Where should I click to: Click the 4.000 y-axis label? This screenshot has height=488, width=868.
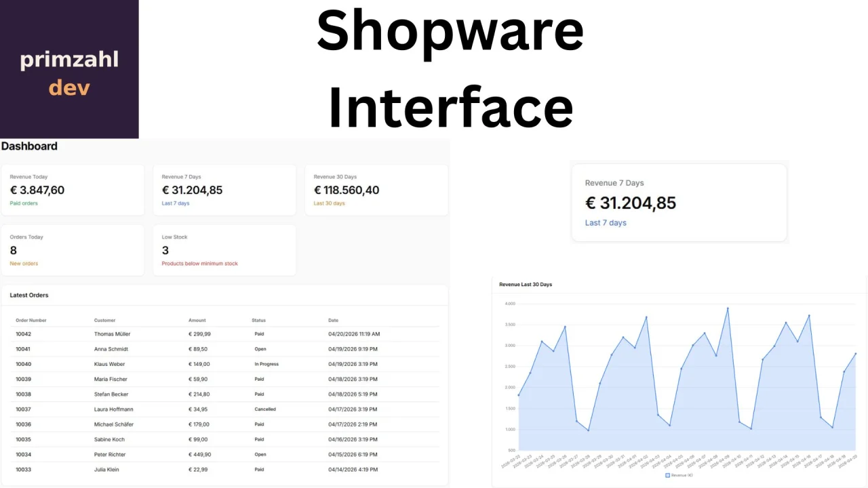[510, 304]
